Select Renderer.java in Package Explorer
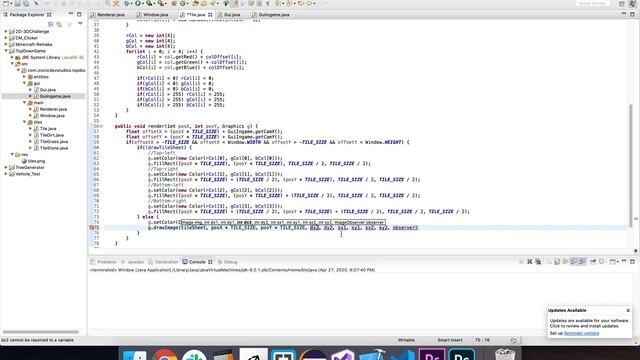 [x=53, y=109]
